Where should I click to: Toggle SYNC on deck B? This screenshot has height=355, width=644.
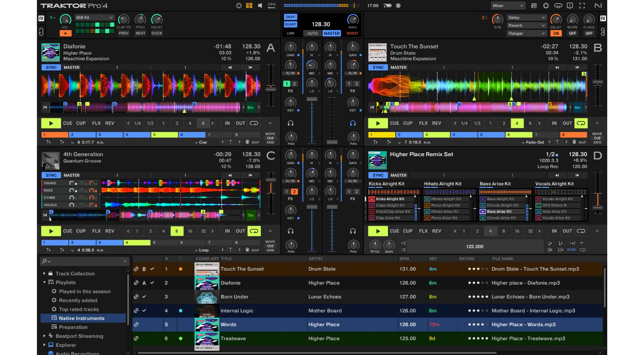(x=378, y=67)
